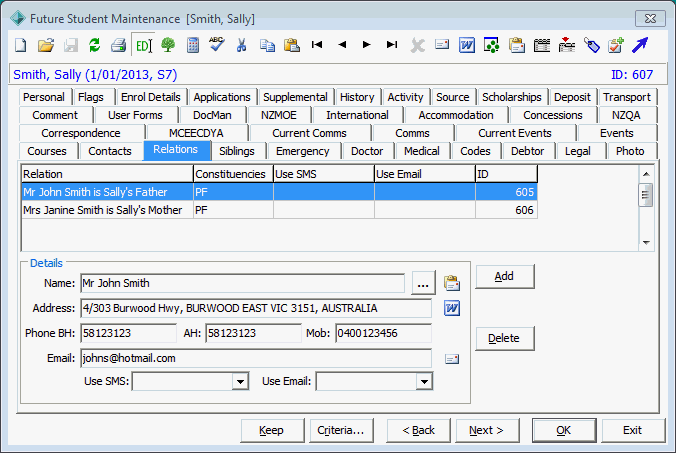Click clipboard icon beside Name field

pyautogui.click(x=452, y=283)
